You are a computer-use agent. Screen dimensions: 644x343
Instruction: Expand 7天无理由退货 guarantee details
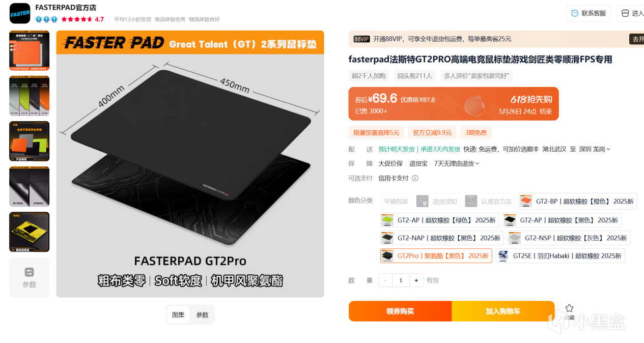[x=457, y=163]
